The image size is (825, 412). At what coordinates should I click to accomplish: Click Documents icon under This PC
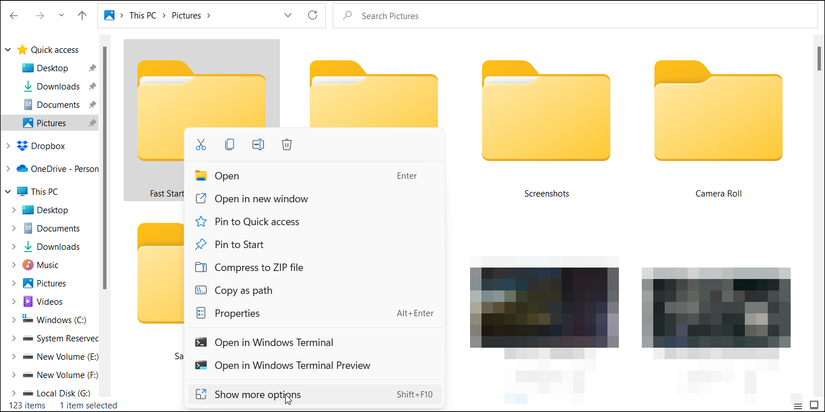tap(28, 228)
